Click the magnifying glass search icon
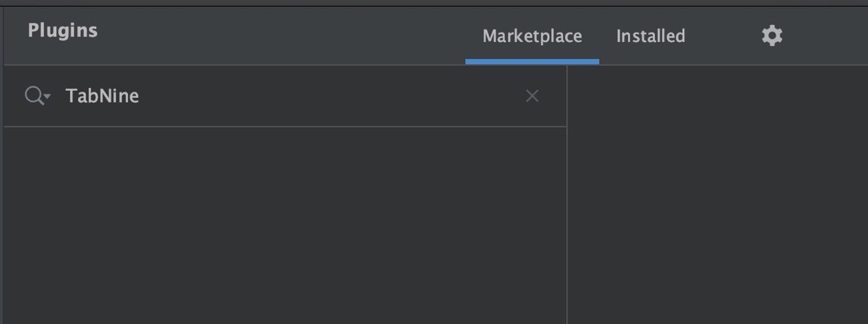 pyautogui.click(x=34, y=96)
